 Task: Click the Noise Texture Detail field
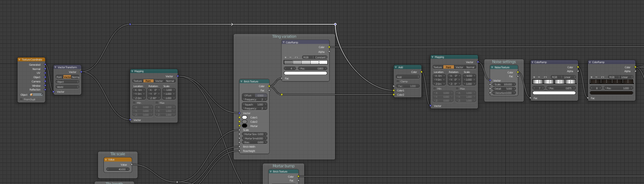[x=503, y=88]
